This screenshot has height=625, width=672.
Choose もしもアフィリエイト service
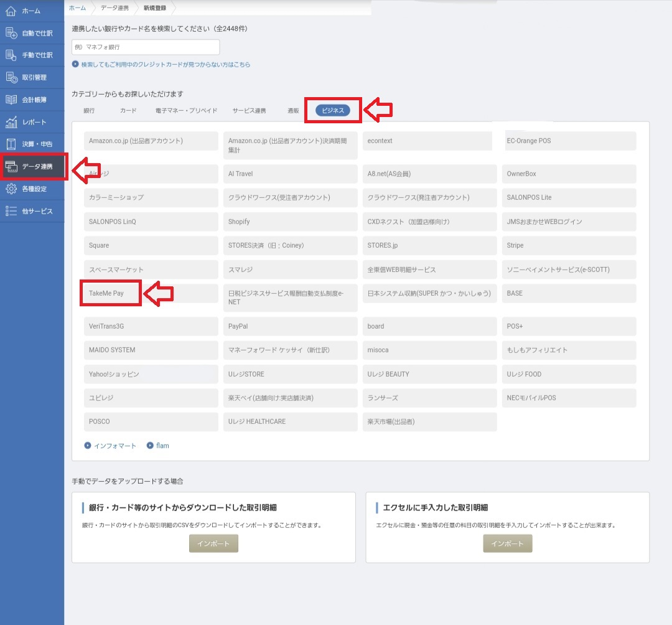tap(569, 350)
